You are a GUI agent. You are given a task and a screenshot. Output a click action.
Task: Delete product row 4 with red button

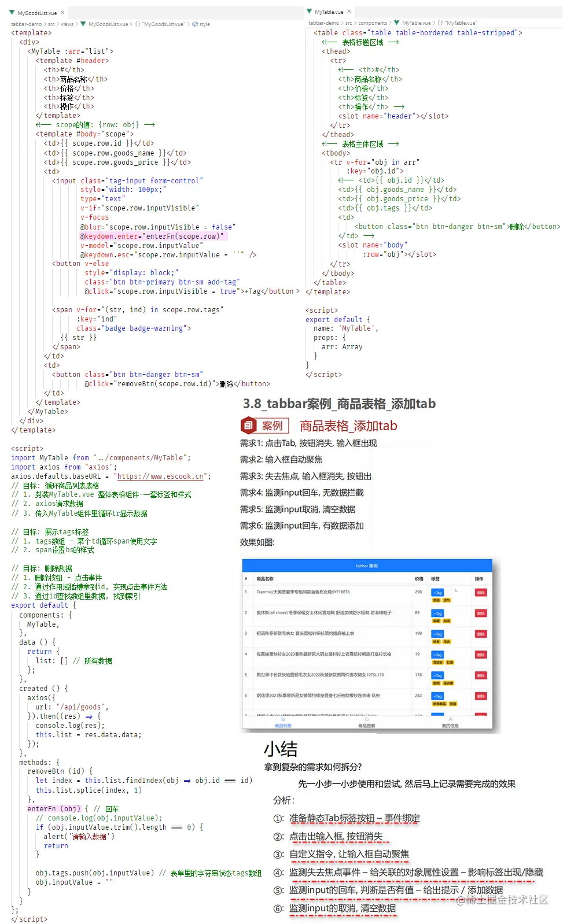pyautogui.click(x=481, y=655)
